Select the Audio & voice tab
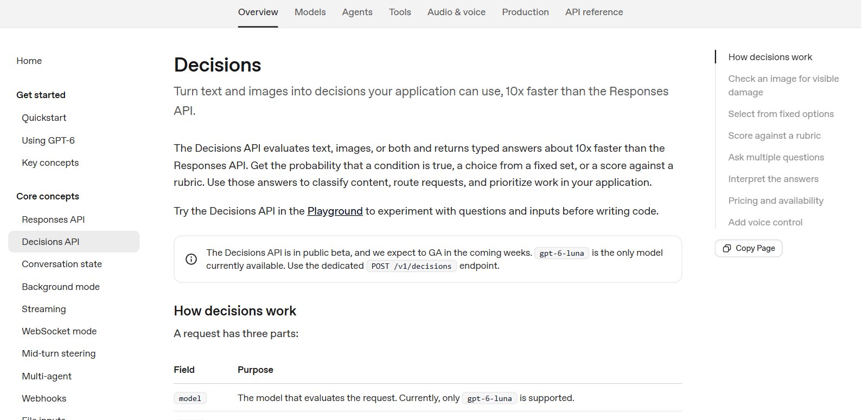The image size is (868, 420). click(456, 12)
